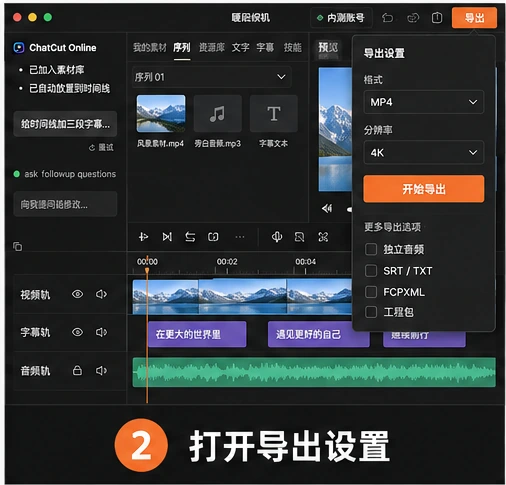Click the 00:02 mark on the timeline ruler
The height and width of the screenshot is (485, 506).
pyautogui.click(x=227, y=262)
